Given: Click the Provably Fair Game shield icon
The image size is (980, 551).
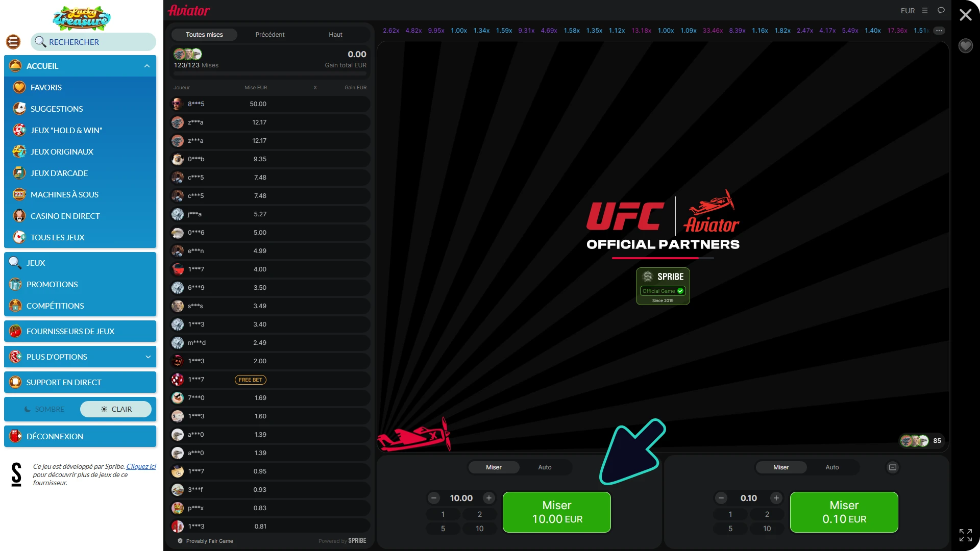Looking at the screenshot, I should [180, 541].
